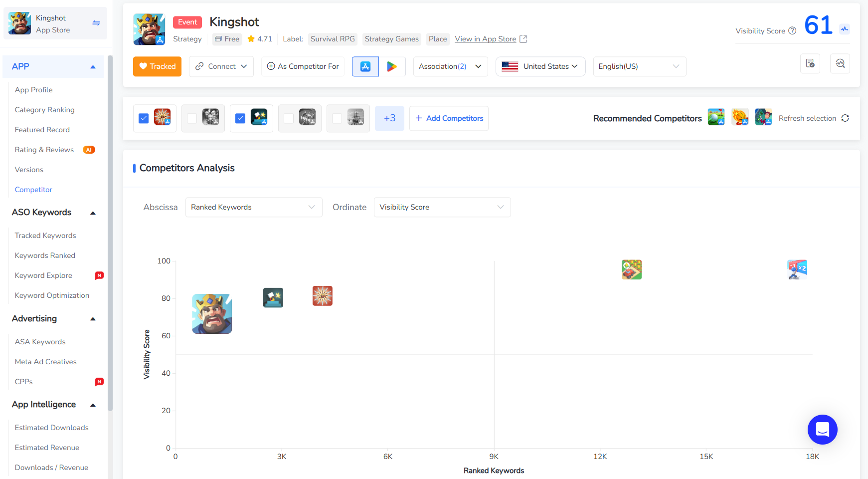Click the green farm game icon on the chart
This screenshot has height=479, width=868.
[632, 269]
